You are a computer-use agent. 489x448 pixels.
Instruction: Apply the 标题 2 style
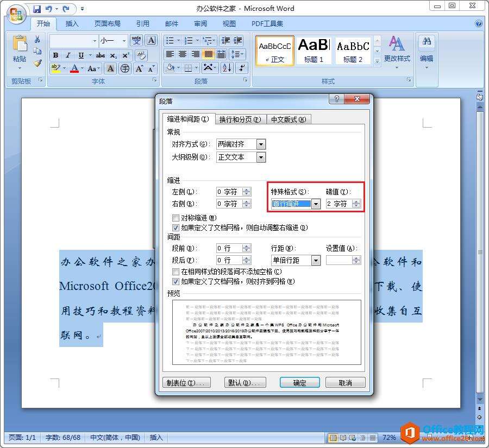353,51
